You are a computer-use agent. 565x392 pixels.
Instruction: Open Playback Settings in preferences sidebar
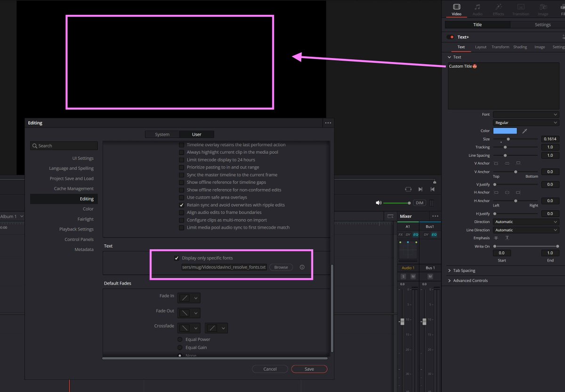coord(76,229)
